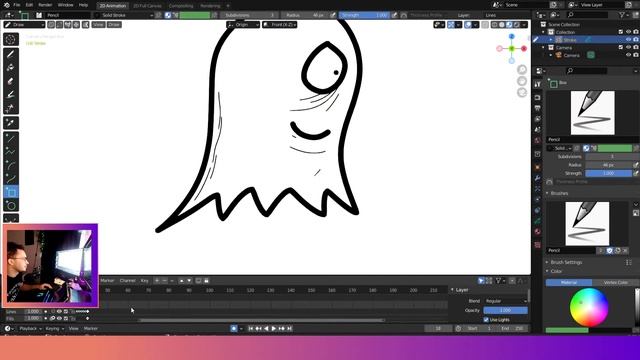The height and width of the screenshot is (360, 640).
Task: Open the Render properties tab
Action: 538,98
